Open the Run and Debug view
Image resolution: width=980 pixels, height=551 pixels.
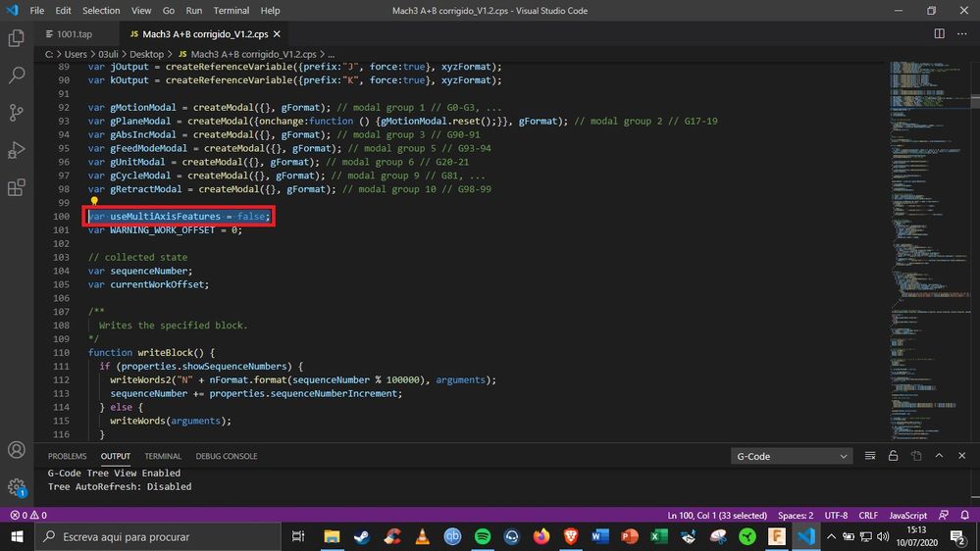(x=17, y=150)
